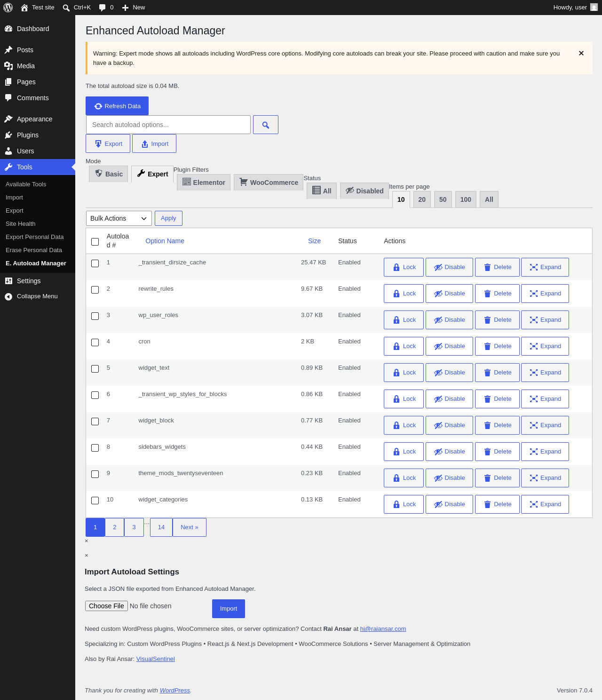Open the comments bubble in admin bar
The height and width of the screenshot is (700, 602).
103,8
